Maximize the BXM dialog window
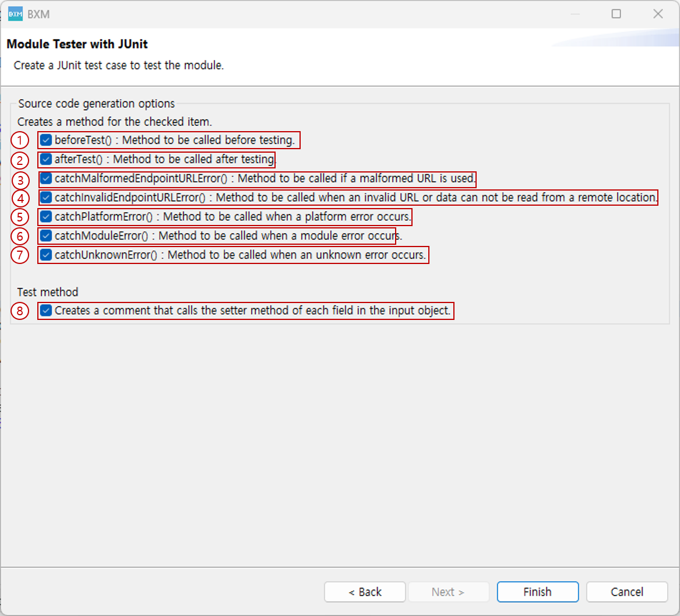680x616 pixels. point(616,14)
